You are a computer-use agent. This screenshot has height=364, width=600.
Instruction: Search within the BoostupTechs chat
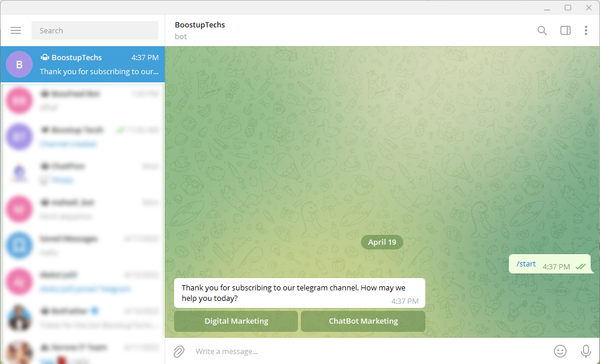click(x=542, y=30)
